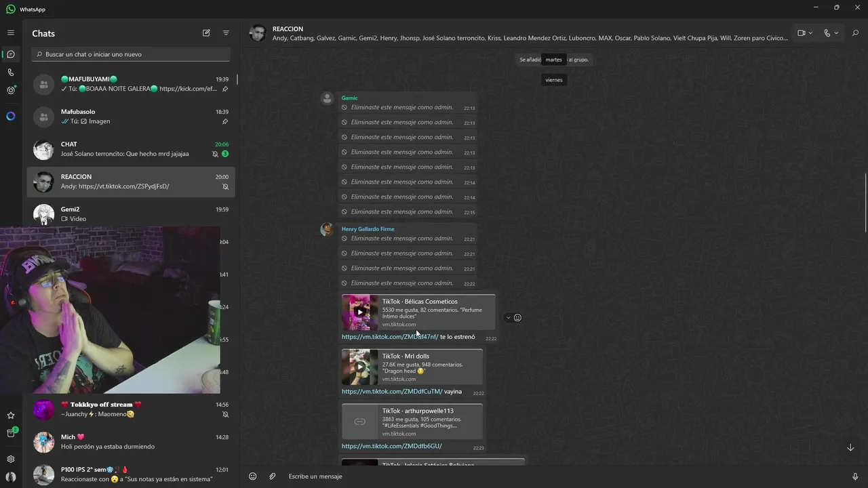The width and height of the screenshot is (868, 488).
Task: Open the vm.tiktok.com/ZMDdfb6GU link
Action: click(x=391, y=446)
